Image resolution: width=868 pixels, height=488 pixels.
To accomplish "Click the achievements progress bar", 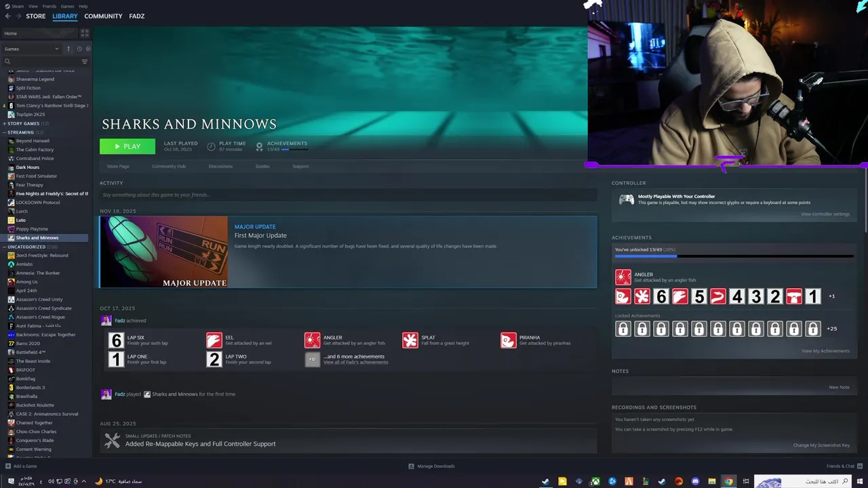I will [734, 257].
